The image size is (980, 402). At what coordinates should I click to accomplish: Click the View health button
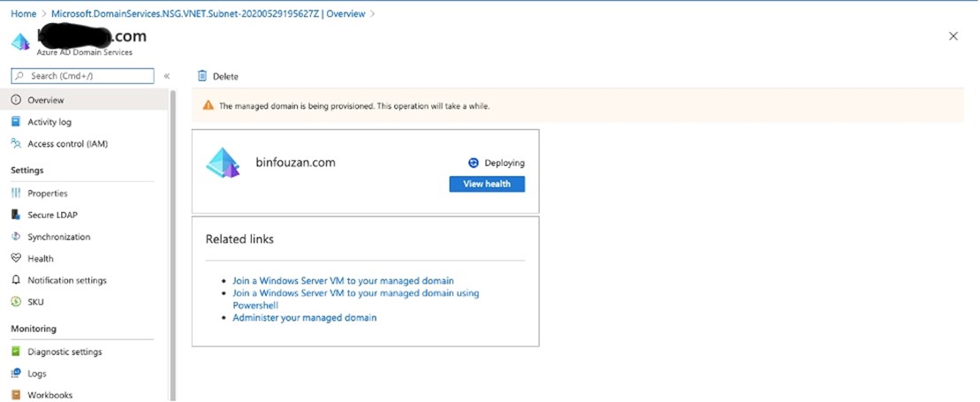487,184
